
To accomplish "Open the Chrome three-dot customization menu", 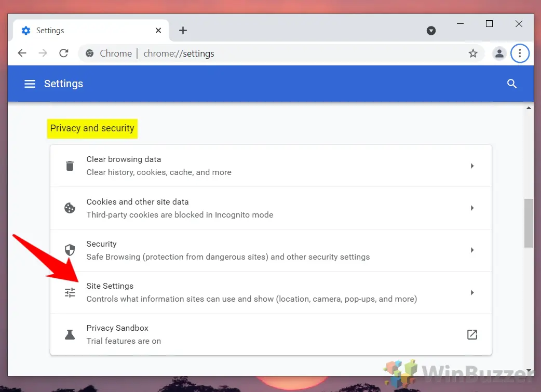I will click(x=520, y=53).
